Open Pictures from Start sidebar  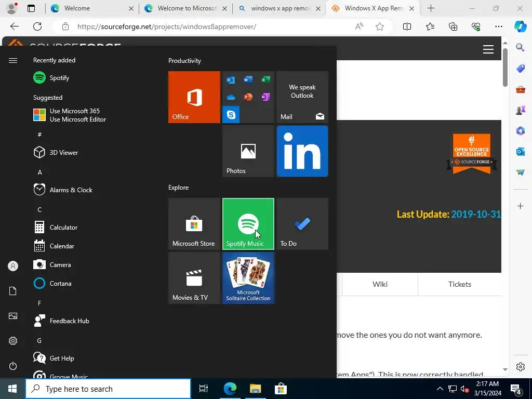pos(13,316)
